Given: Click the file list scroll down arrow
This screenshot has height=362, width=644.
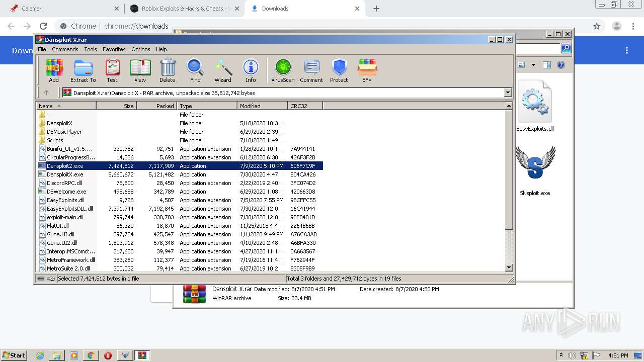Looking at the screenshot, I should point(509,268).
